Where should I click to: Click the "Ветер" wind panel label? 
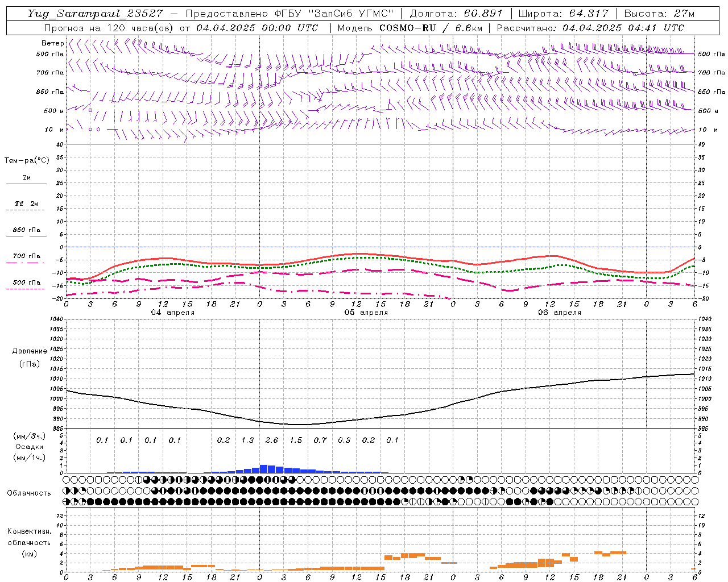[52, 43]
